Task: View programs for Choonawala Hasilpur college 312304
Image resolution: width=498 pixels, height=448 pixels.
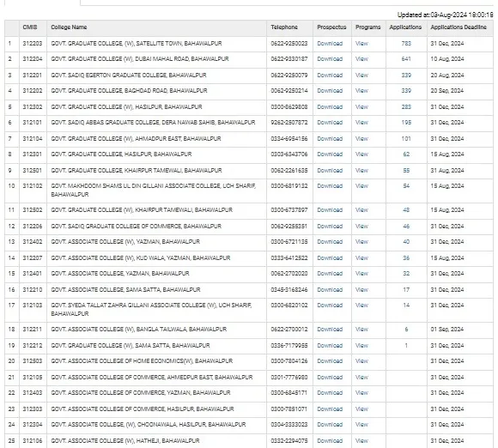Action: tap(361, 425)
